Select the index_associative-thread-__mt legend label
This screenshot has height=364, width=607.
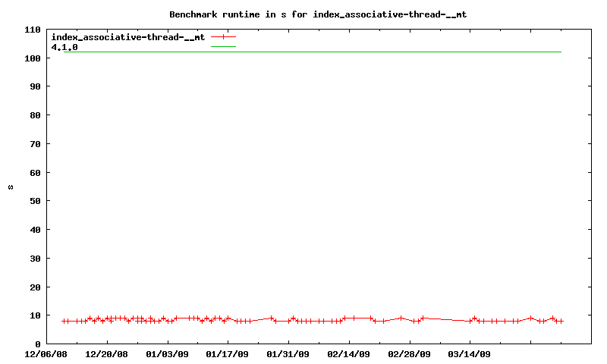(127, 37)
